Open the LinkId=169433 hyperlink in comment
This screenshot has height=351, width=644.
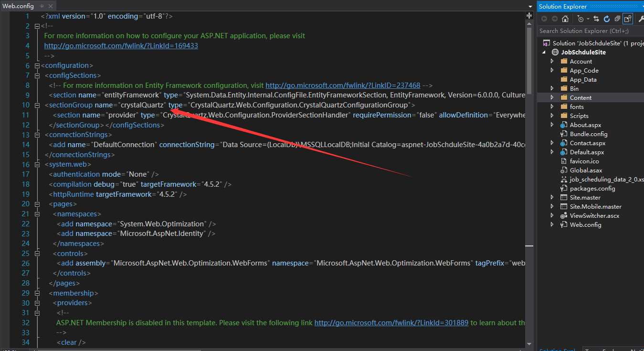[121, 46]
